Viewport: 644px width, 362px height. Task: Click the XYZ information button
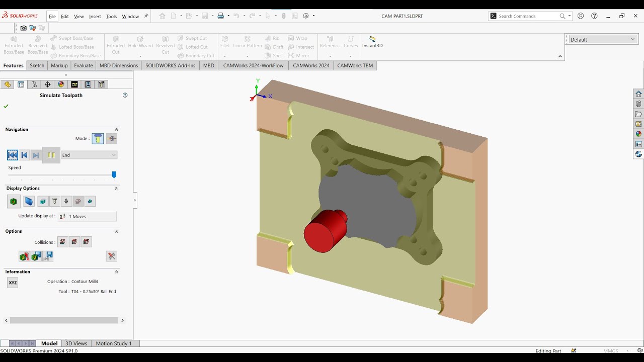click(x=13, y=283)
